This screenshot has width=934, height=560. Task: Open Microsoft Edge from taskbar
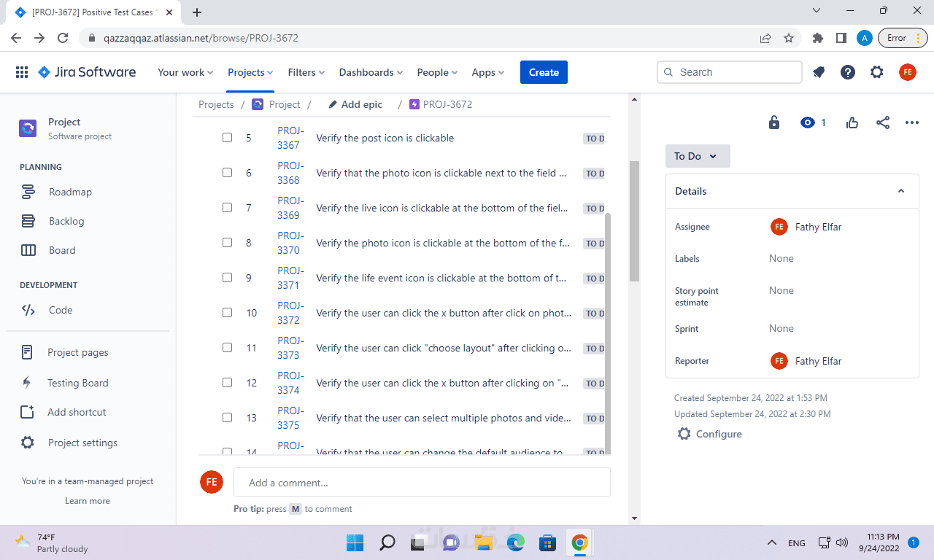(516, 542)
